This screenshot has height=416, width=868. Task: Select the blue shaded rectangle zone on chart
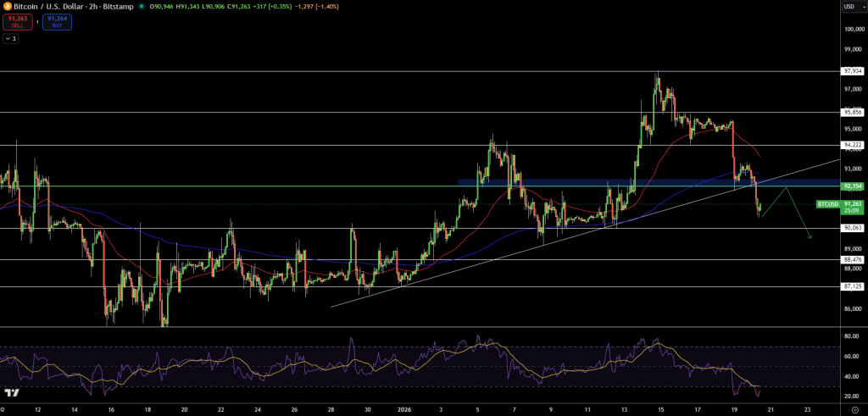pyautogui.click(x=648, y=182)
